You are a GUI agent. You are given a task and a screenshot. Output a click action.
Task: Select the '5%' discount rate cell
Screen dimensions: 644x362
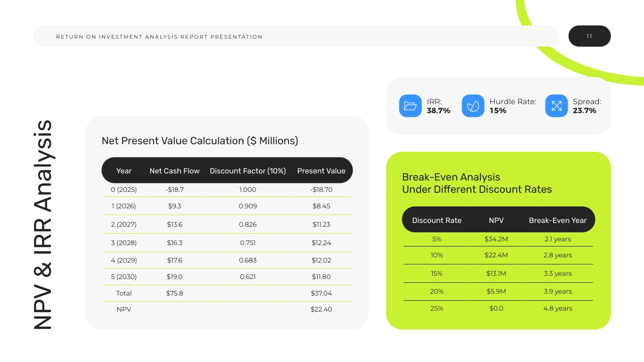[437, 239]
